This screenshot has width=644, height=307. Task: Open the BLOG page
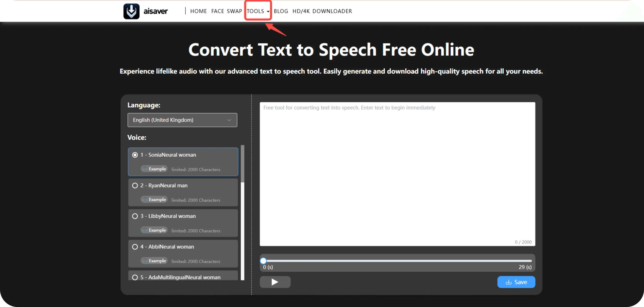[x=281, y=11]
